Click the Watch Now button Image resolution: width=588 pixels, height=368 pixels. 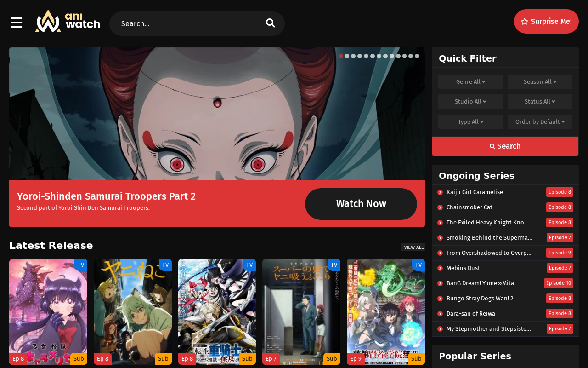(x=361, y=204)
